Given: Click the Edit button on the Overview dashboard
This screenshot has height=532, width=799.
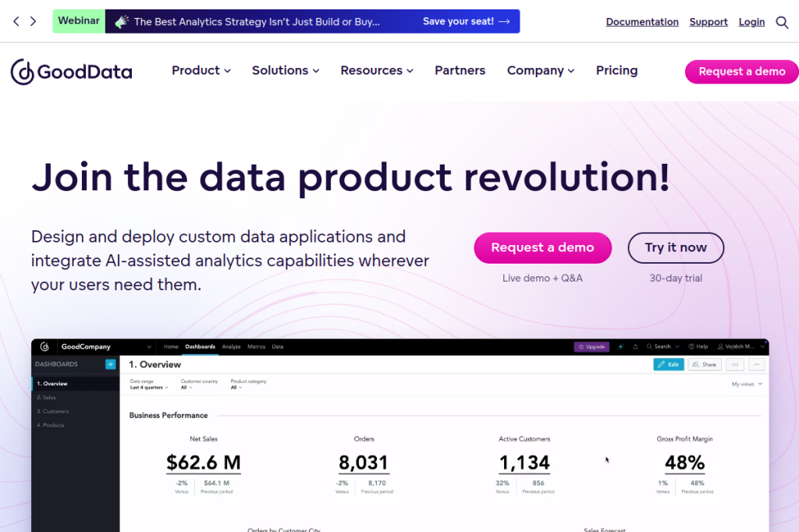Looking at the screenshot, I should (x=669, y=364).
